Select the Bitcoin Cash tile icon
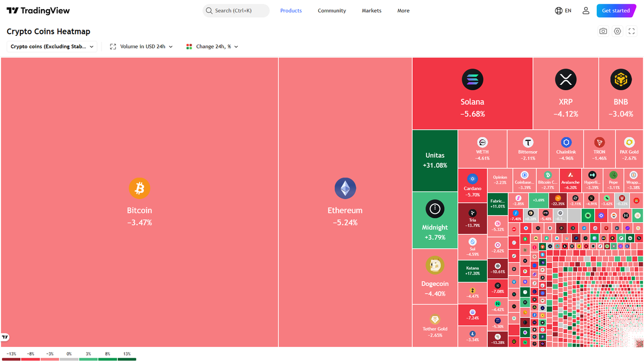This screenshot has width=644, height=362. click(x=548, y=175)
